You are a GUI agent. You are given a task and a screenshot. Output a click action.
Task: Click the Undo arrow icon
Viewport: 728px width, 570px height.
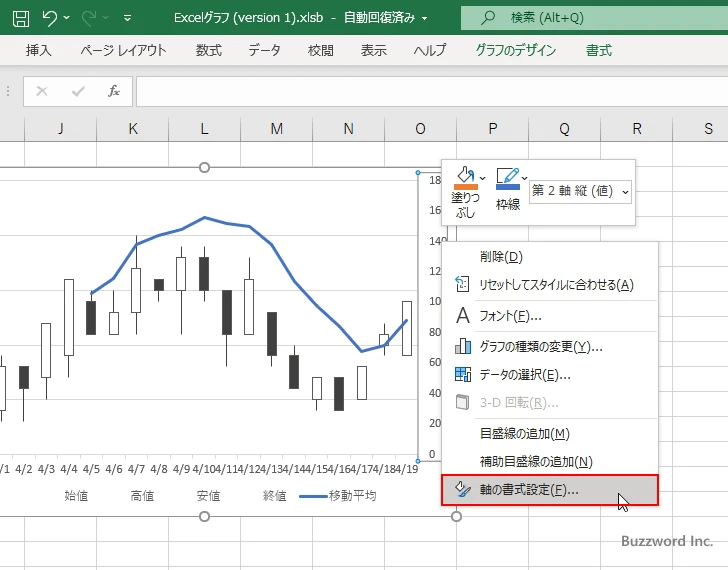click(49, 18)
